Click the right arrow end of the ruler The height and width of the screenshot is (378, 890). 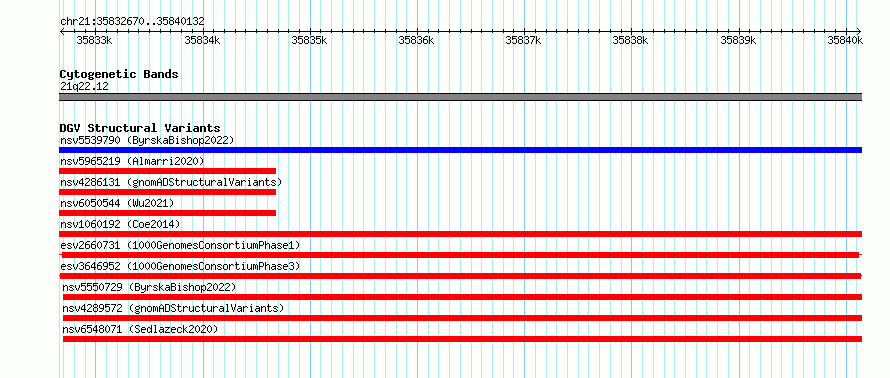(859, 31)
